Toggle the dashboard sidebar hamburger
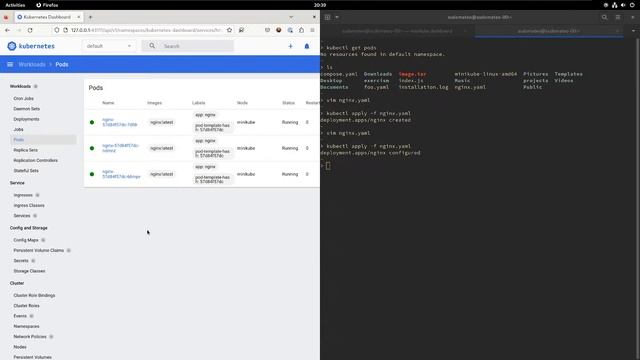 10,64
